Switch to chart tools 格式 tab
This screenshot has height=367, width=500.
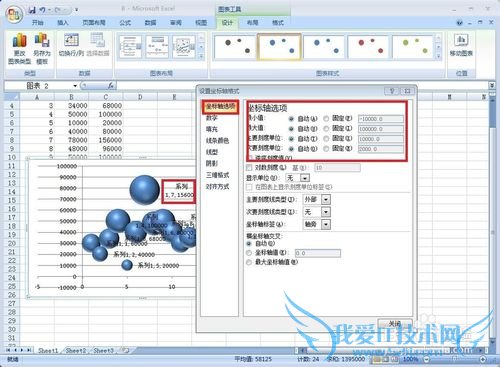[x=278, y=23]
